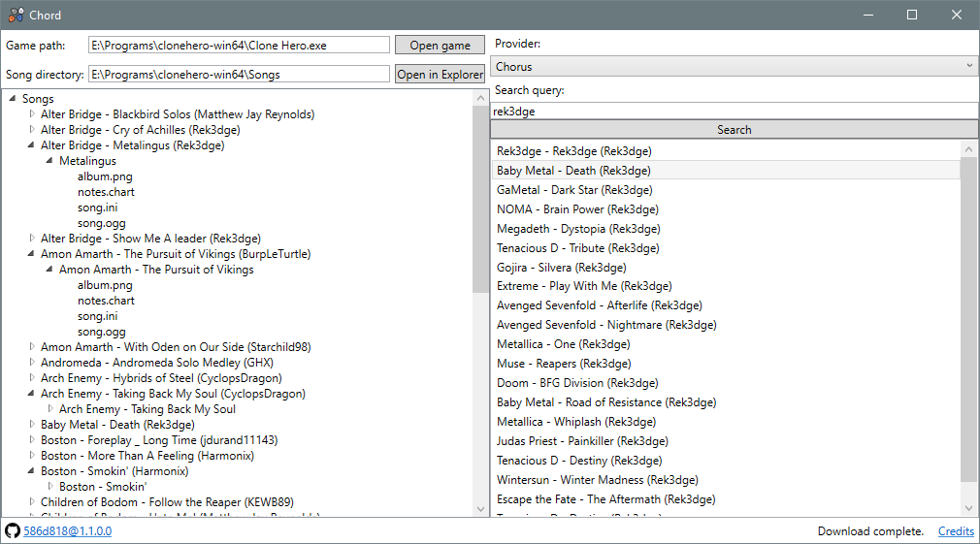Select Rek3dge - Rek3dge search result
Image resolution: width=980 pixels, height=544 pixels.
click(x=726, y=151)
